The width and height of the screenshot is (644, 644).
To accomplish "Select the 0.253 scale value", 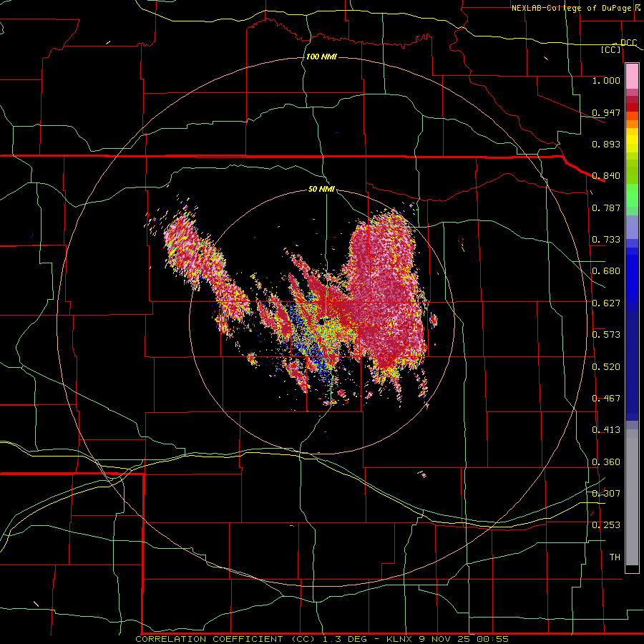I will (606, 525).
